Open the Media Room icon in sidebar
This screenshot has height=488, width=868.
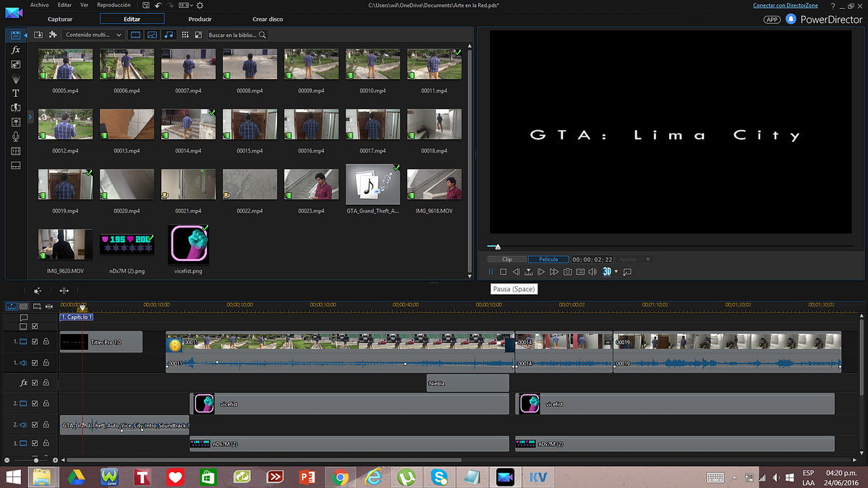pyautogui.click(x=15, y=35)
